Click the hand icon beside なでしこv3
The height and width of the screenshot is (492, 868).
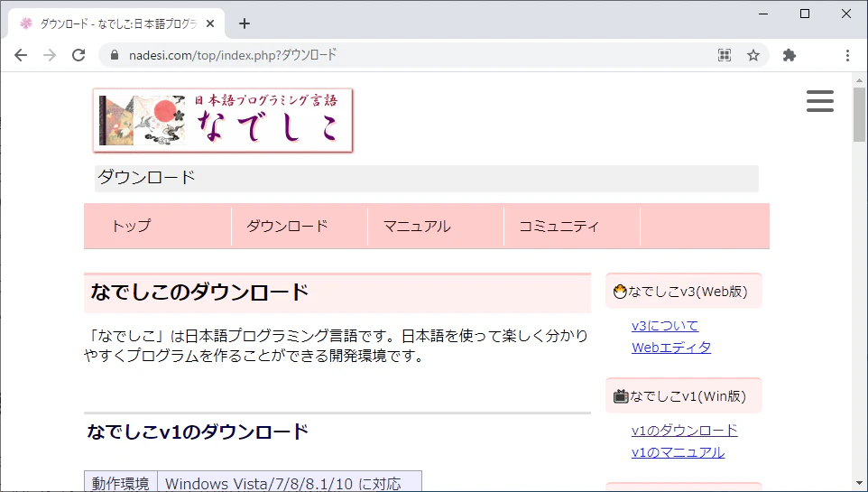coord(620,292)
